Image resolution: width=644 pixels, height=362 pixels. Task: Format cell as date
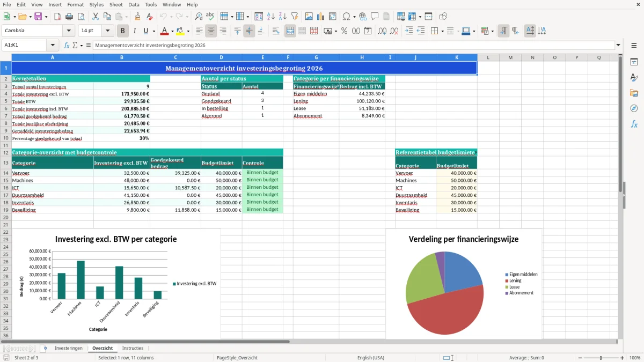368,31
